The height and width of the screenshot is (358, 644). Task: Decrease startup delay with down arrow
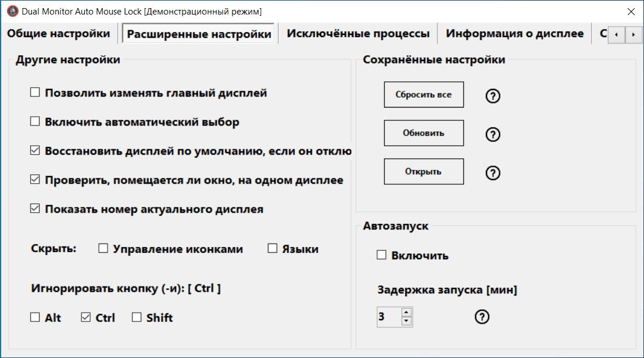pyautogui.click(x=406, y=321)
